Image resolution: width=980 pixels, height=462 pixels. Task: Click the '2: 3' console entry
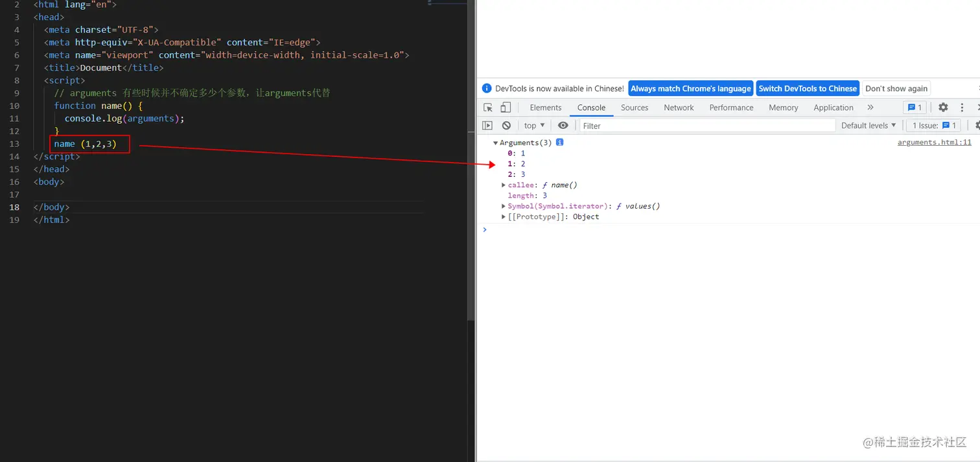point(517,174)
